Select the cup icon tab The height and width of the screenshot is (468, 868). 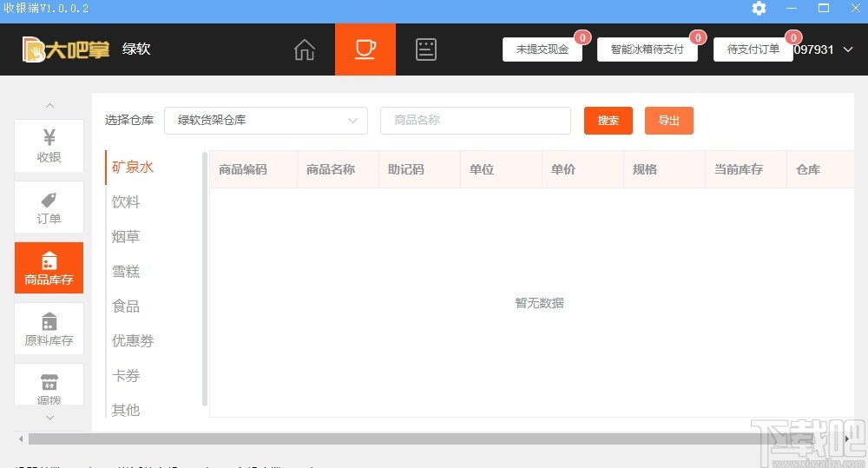click(x=365, y=49)
